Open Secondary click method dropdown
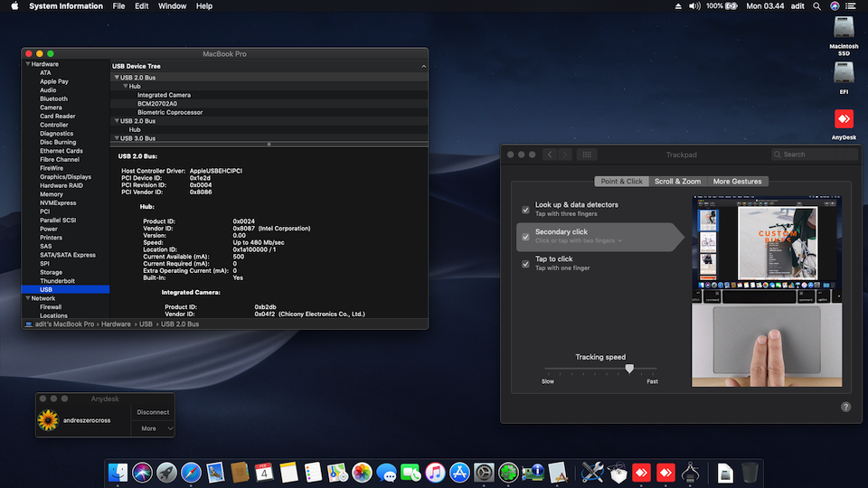The image size is (868, 488). [579, 240]
